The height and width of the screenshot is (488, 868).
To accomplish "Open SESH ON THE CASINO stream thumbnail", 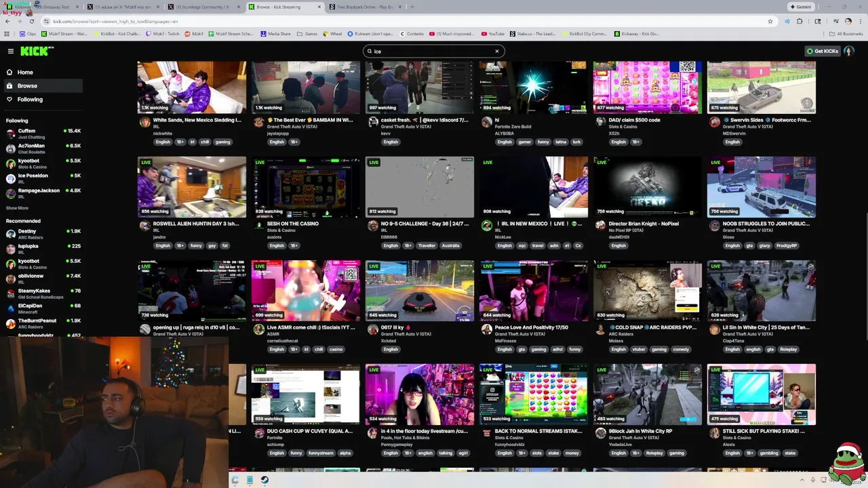I will point(306,187).
